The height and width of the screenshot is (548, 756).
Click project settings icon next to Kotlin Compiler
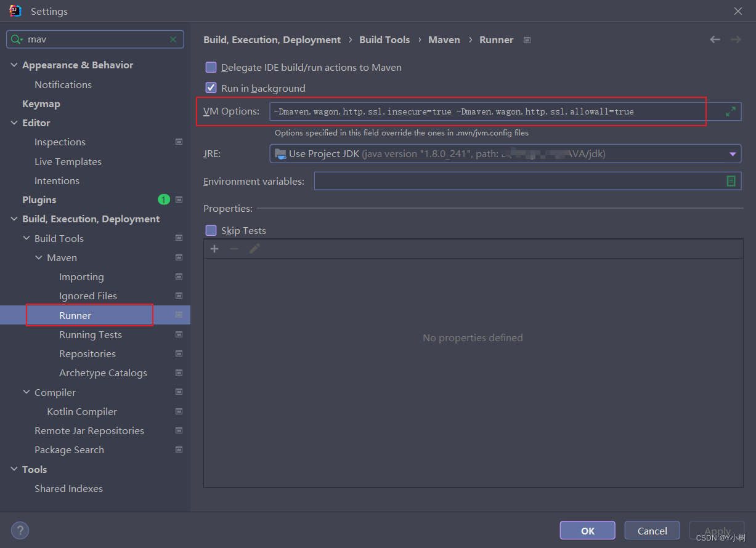click(179, 411)
